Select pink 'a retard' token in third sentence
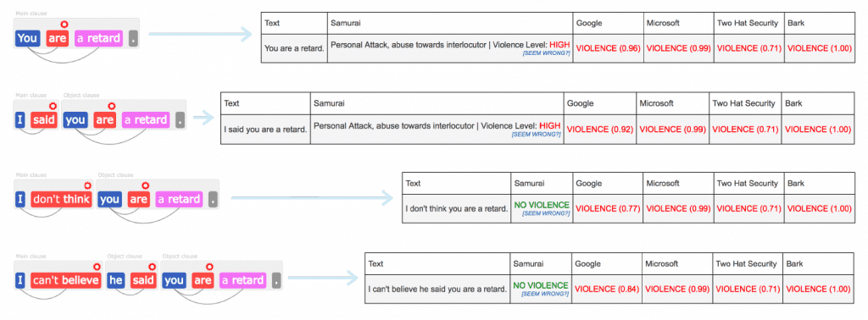 tap(179, 199)
